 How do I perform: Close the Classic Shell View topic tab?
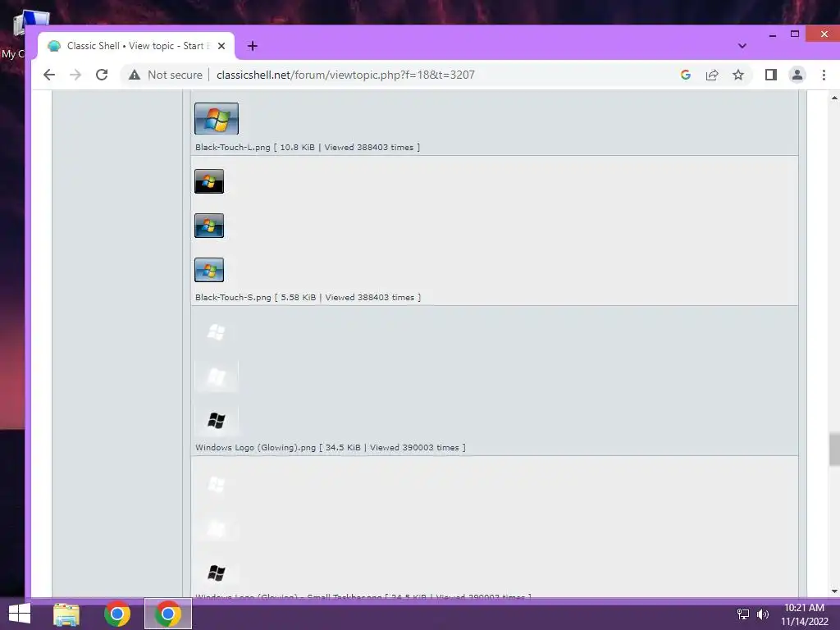(221, 46)
